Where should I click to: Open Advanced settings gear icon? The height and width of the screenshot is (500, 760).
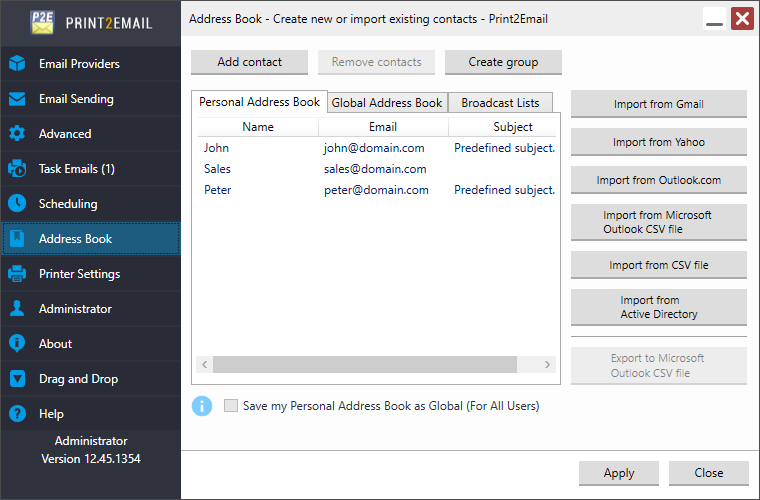point(17,134)
